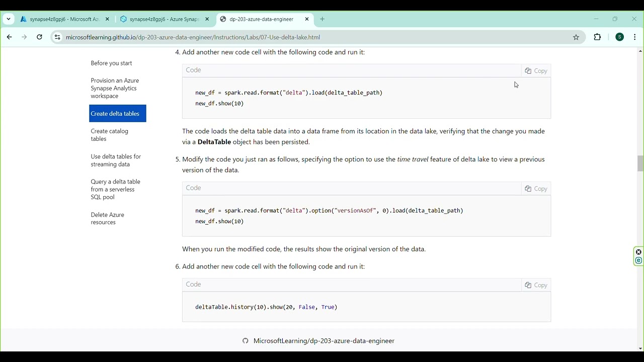Viewport: 644px width, 362px height.
Task: Click the 'DeltaTable' bold text
Action: coord(214,142)
